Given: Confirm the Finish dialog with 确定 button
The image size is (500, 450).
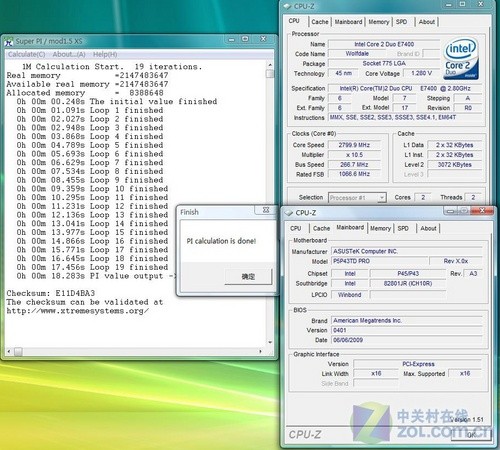Looking at the screenshot, I should click(248, 276).
